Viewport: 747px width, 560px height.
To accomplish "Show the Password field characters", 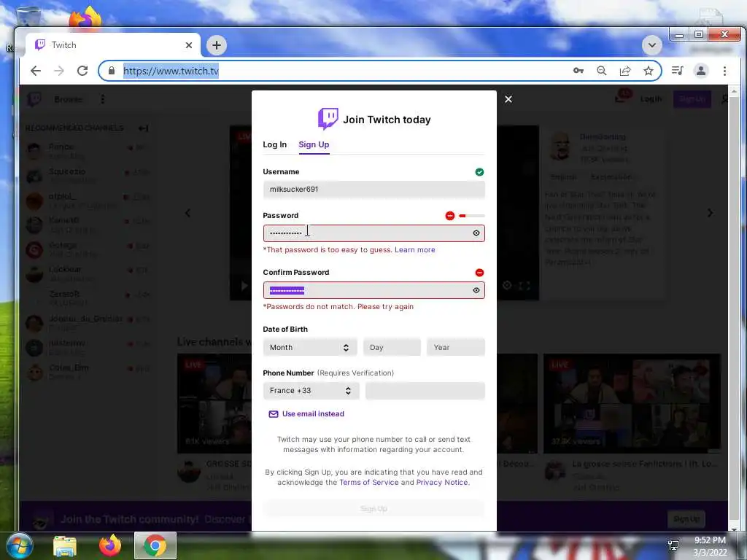I will point(476,233).
